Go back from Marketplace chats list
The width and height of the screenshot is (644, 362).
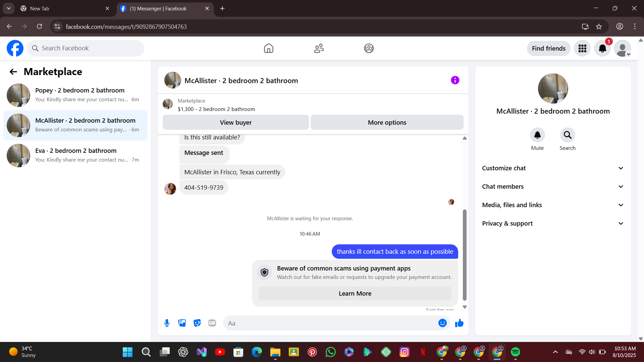(13, 72)
